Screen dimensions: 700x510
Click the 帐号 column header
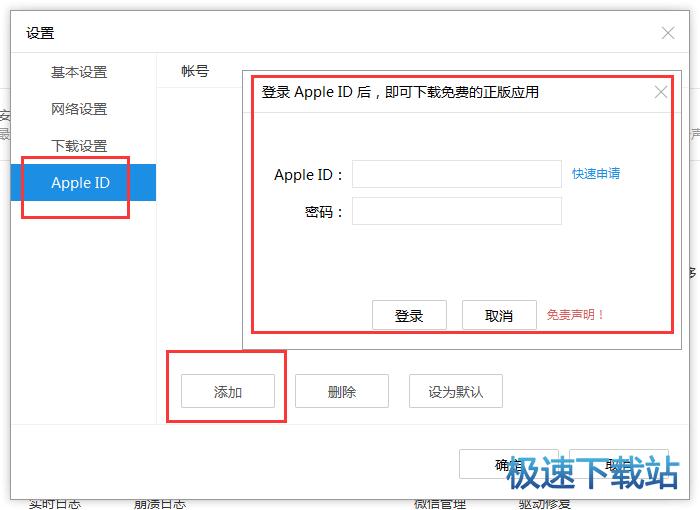(195, 71)
